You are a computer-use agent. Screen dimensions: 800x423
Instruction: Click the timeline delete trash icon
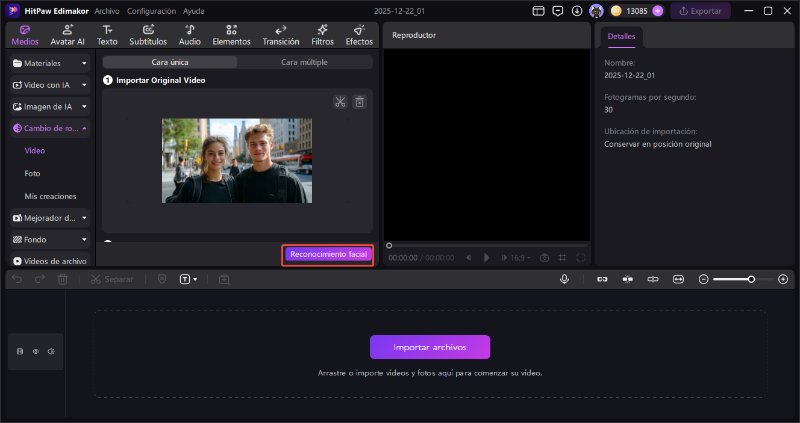(x=62, y=279)
